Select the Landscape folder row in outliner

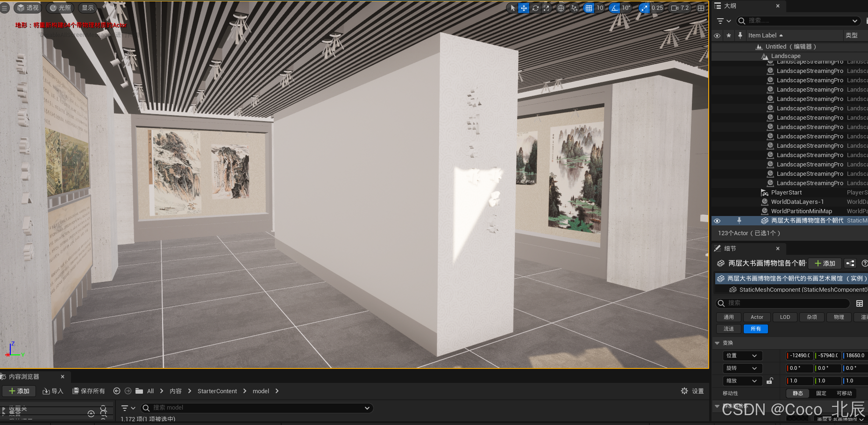(786, 56)
